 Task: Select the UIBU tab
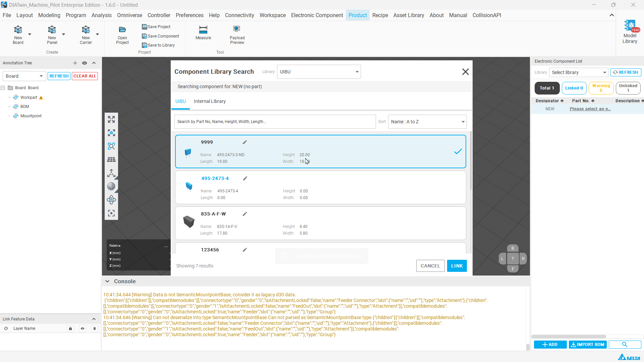pos(180,101)
